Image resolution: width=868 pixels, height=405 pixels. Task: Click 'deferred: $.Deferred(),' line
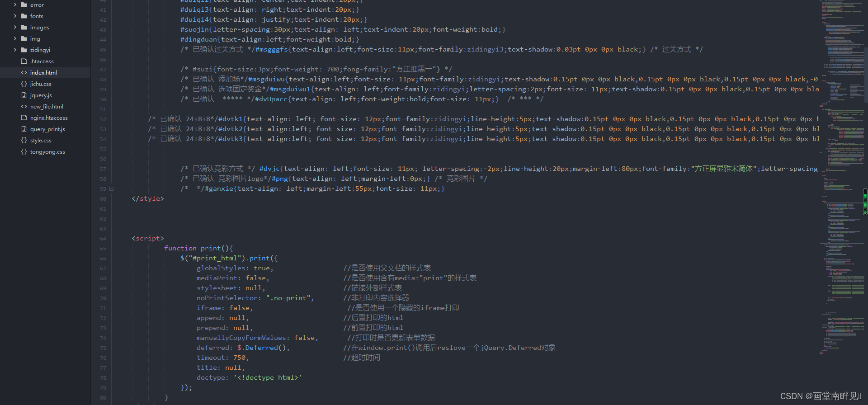[243, 348]
